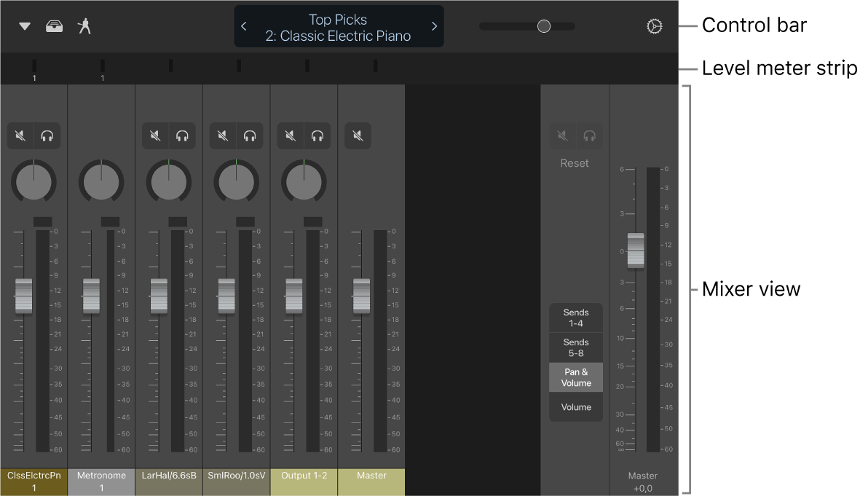Solo the ClssElctrcPn channel with headphones
The height and width of the screenshot is (496, 868).
point(47,135)
